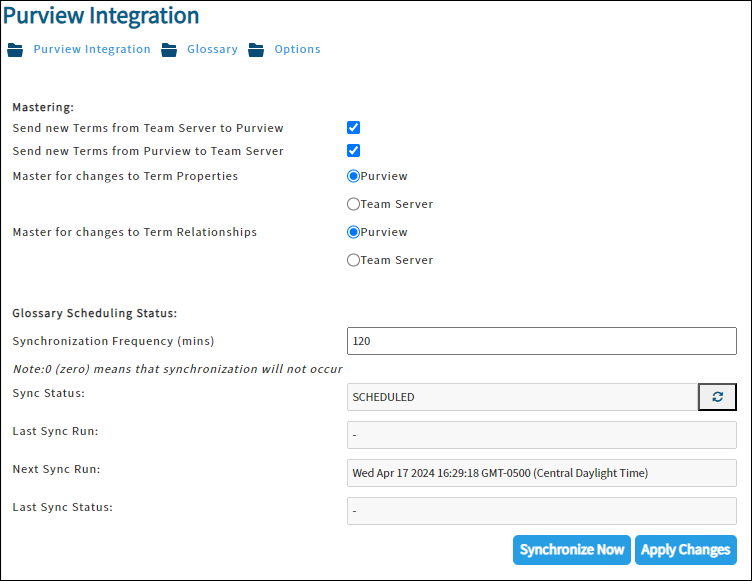Click the Mastering: section label
Screen dimensions: 752x581
(x=43, y=107)
